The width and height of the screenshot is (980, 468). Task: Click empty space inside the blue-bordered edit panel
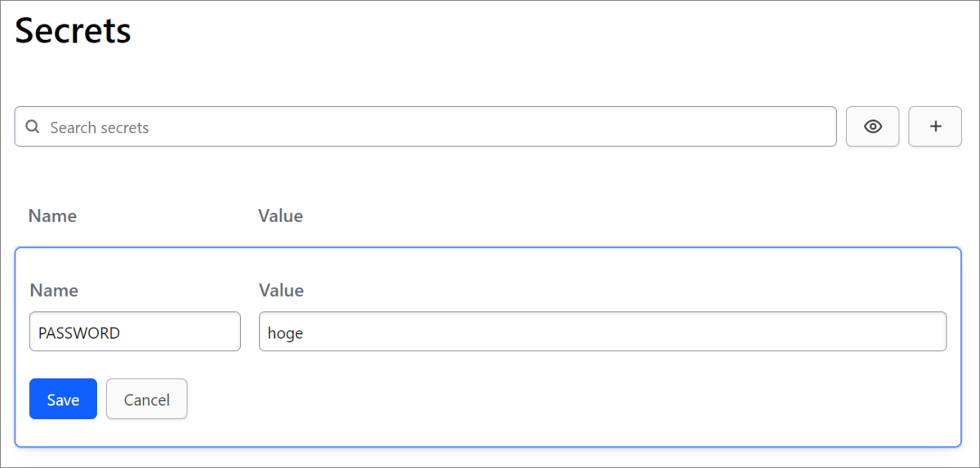click(572, 400)
